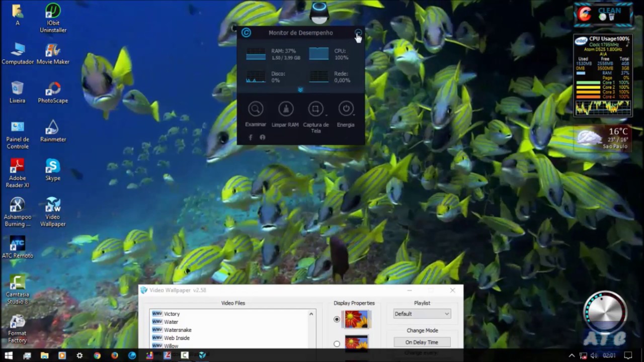
Task: Open Firefox from the taskbar
Action: pyautogui.click(x=115, y=355)
